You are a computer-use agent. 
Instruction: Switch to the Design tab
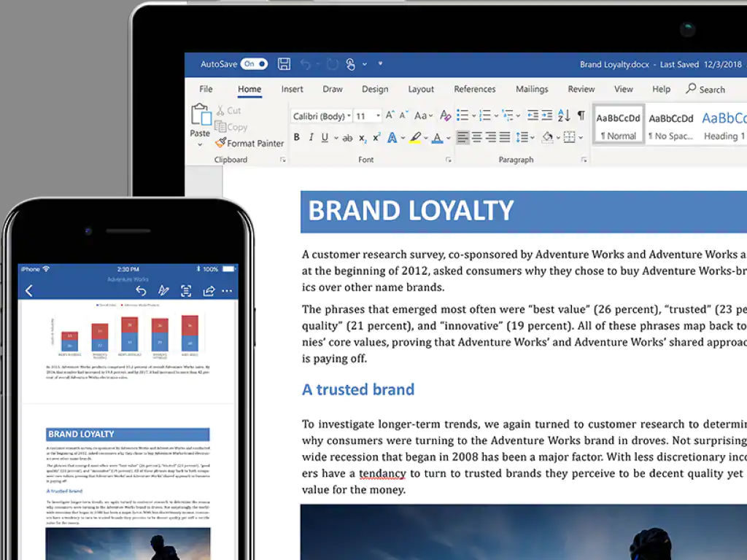pos(375,89)
